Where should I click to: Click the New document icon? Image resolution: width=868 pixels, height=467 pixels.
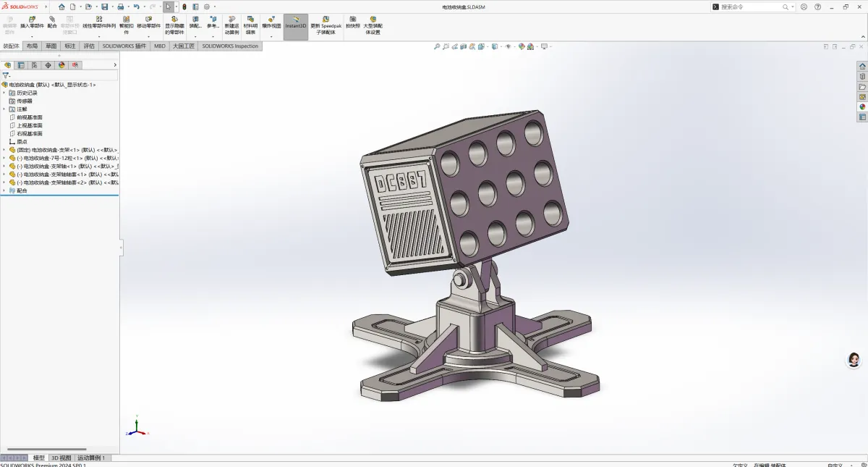(72, 7)
